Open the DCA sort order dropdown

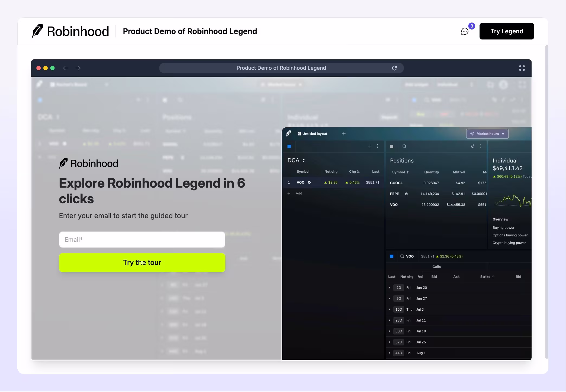coord(304,160)
